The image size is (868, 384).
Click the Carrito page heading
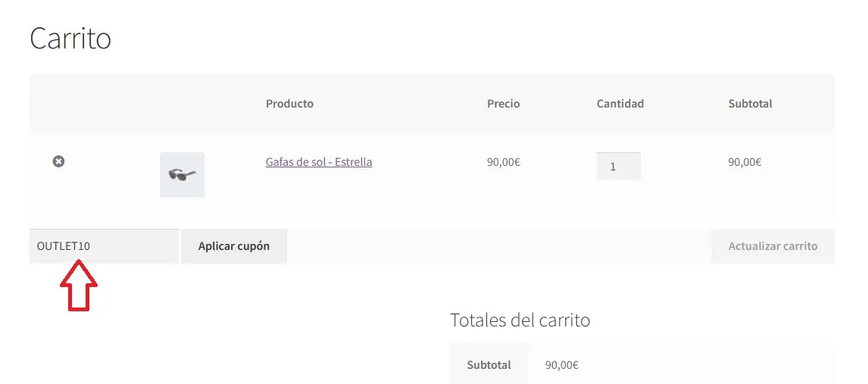[x=70, y=39]
